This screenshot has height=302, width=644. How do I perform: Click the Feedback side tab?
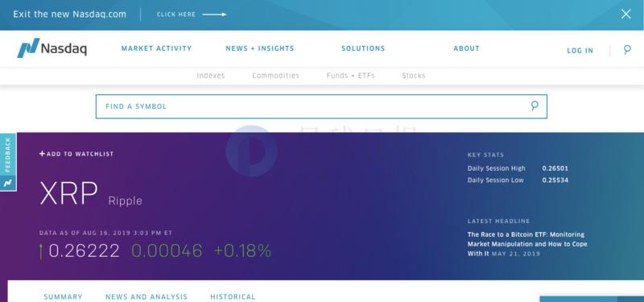[8, 155]
